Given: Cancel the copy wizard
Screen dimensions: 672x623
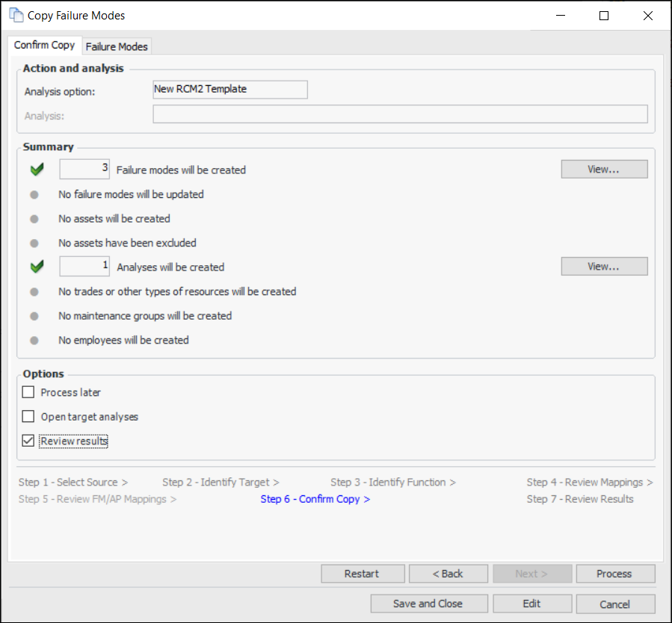Looking at the screenshot, I should click(615, 604).
